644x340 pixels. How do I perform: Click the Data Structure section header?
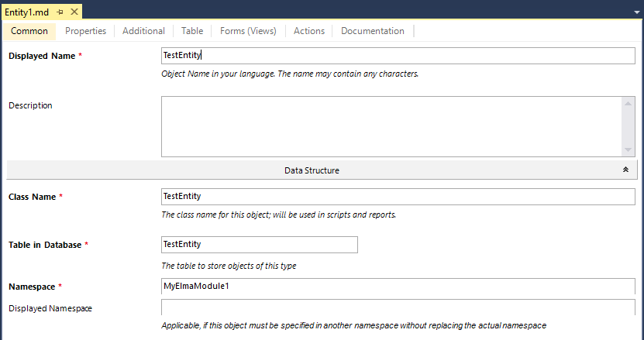click(x=312, y=170)
